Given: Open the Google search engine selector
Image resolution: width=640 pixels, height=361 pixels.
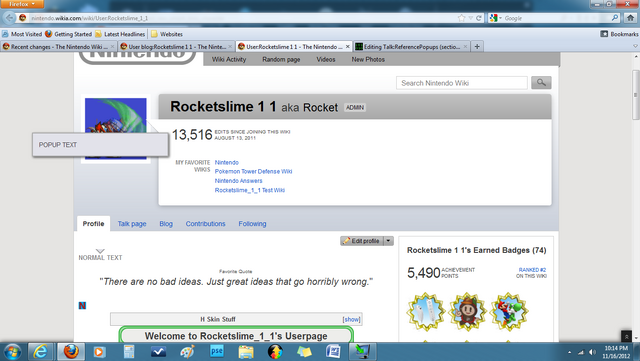Looking at the screenshot, I should (496, 18).
